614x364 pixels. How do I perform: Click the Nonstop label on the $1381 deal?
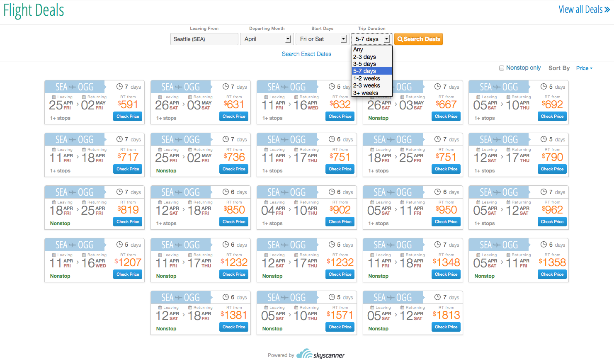(x=166, y=329)
